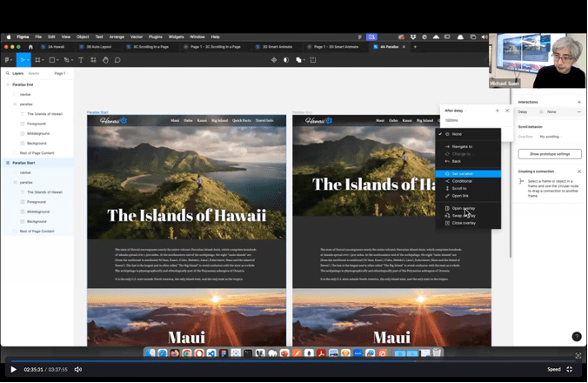Select the Comment tool

[117, 60]
